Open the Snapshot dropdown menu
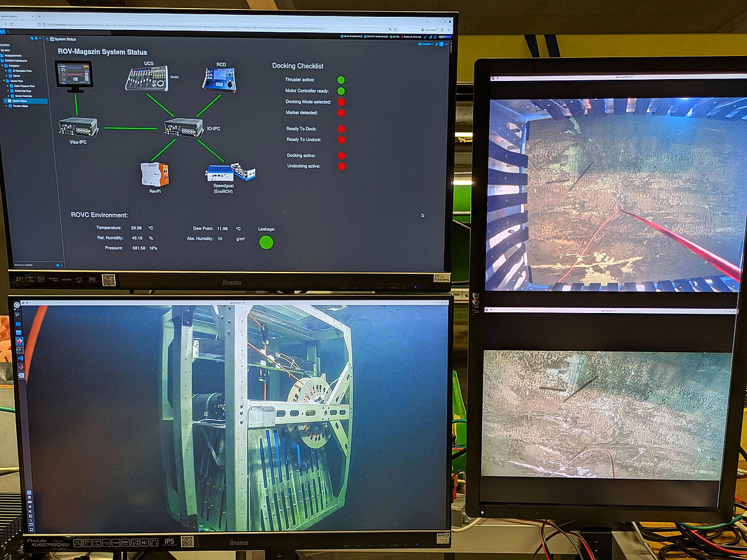The image size is (747, 560). click(x=426, y=44)
